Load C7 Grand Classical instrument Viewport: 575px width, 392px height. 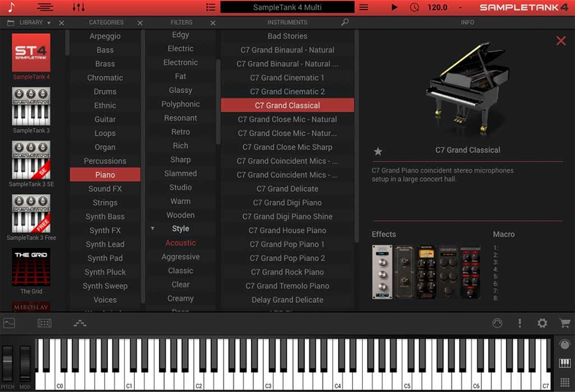287,105
